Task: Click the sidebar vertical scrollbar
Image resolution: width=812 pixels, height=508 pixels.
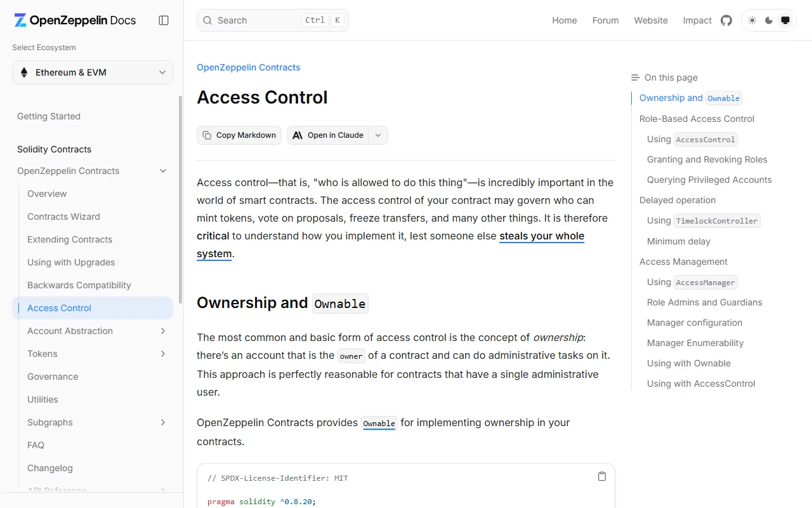Action: point(180,200)
